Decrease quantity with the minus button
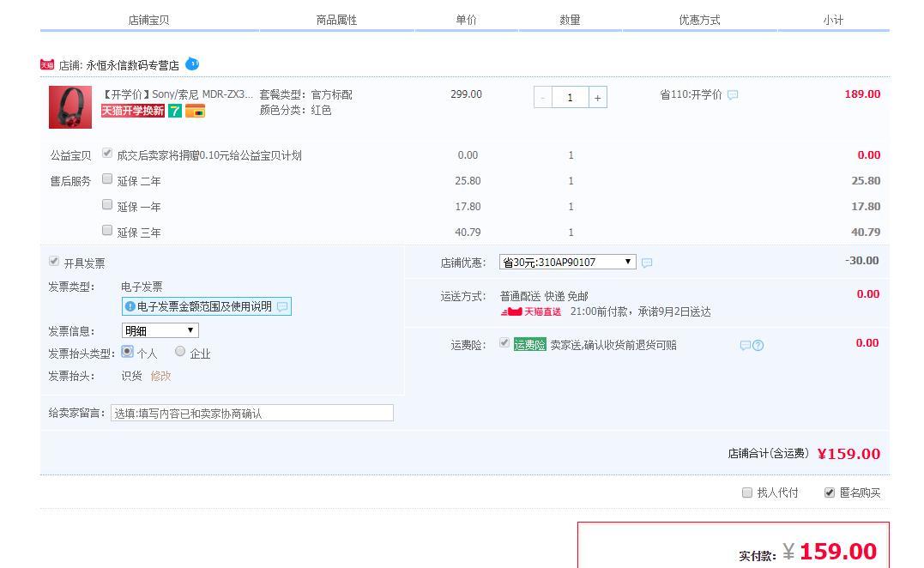 (543, 98)
